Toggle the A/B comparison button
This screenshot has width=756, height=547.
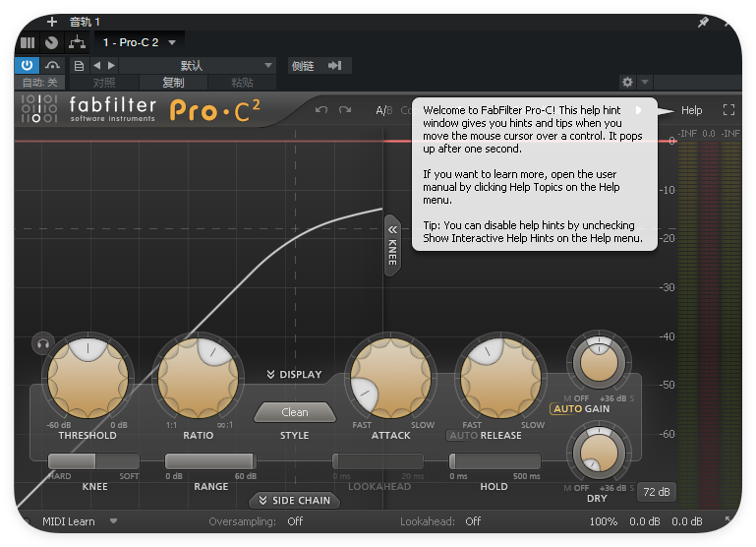pos(384,110)
